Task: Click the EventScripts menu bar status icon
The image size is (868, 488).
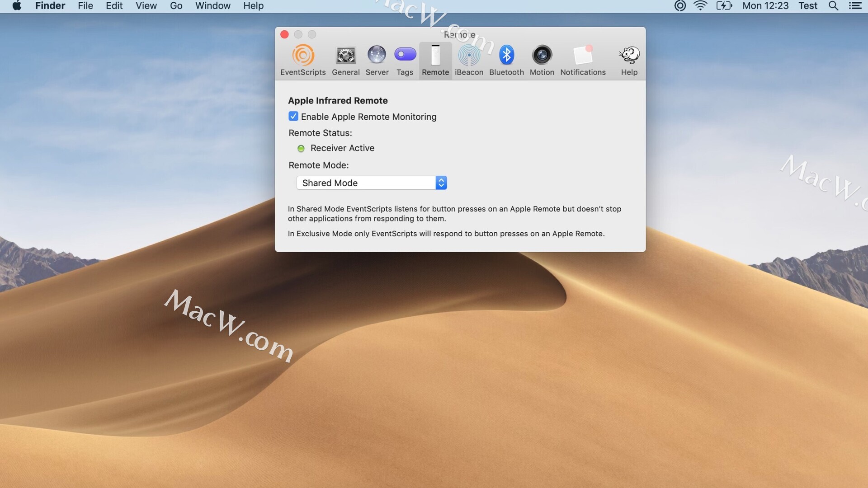Action: (x=680, y=6)
